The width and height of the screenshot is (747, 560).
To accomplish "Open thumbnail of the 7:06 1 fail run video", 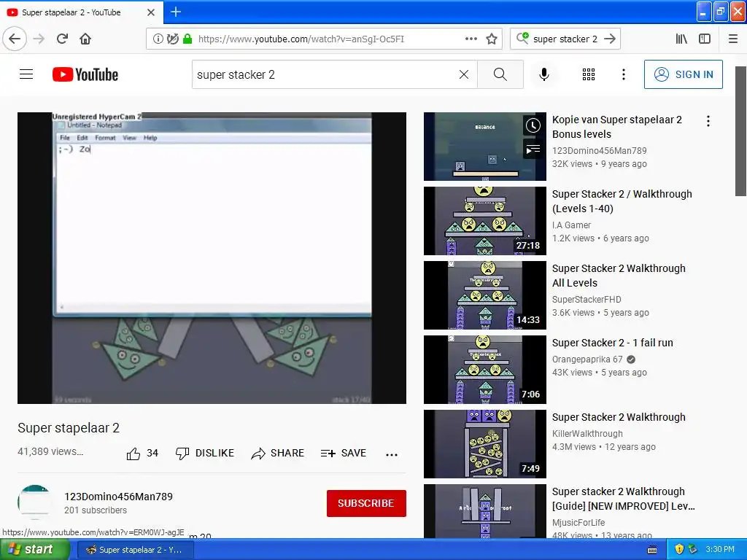I will 485,369.
